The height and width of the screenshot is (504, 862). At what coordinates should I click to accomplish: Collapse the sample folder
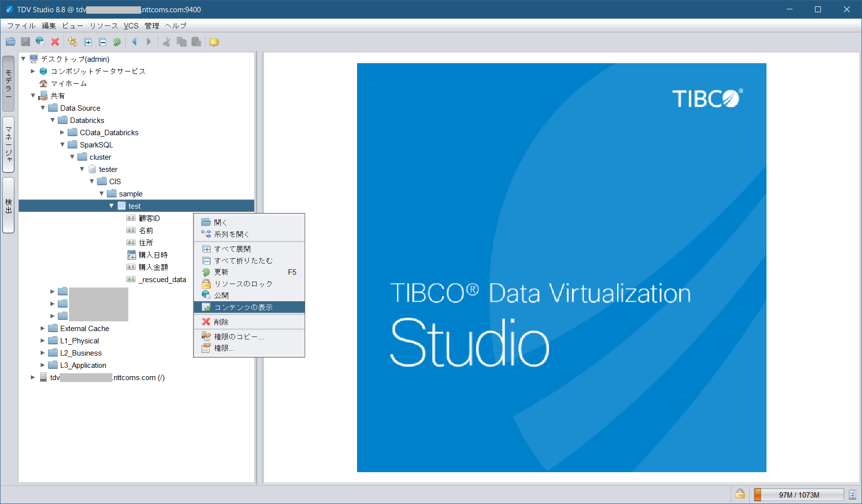tap(101, 193)
